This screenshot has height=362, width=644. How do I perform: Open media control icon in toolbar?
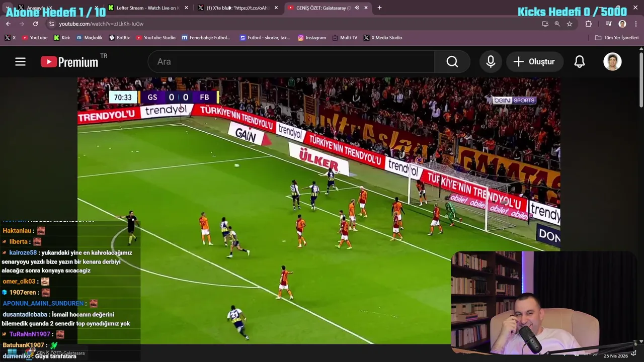[x=609, y=24]
